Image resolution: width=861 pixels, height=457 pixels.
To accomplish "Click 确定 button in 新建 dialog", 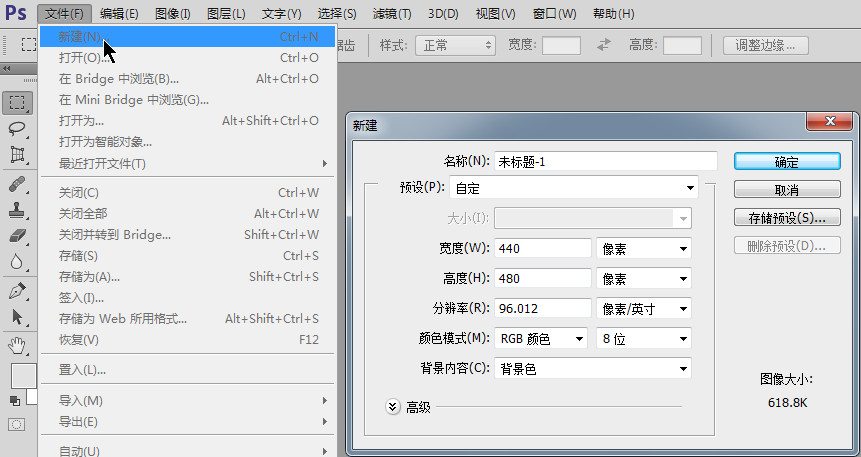I will [x=787, y=161].
